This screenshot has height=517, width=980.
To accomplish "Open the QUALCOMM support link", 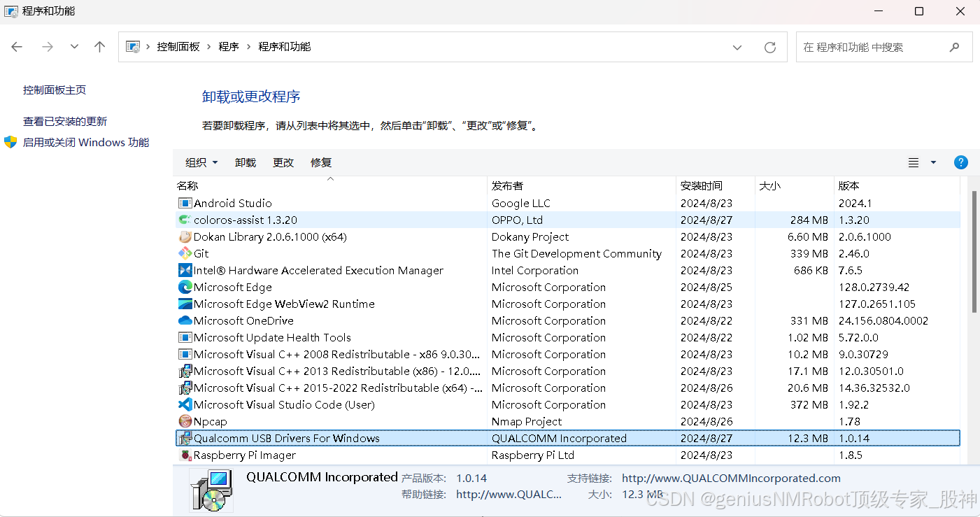I will point(731,479).
